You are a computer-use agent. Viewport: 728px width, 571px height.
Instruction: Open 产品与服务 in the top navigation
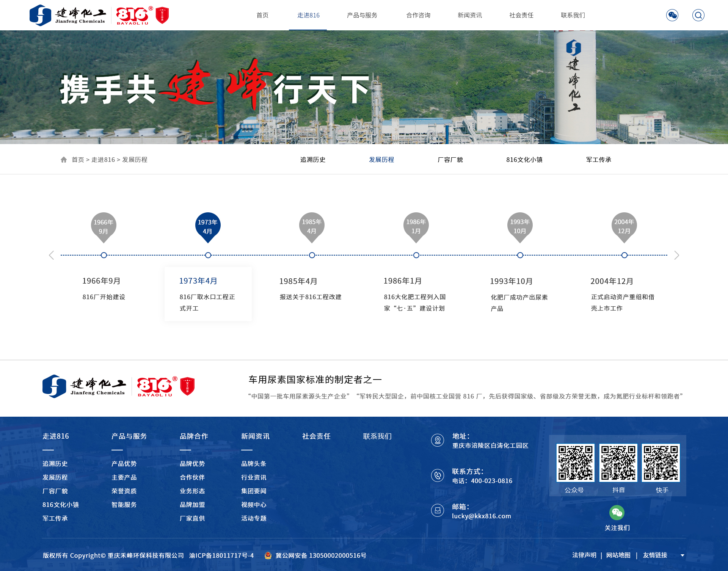(x=362, y=15)
